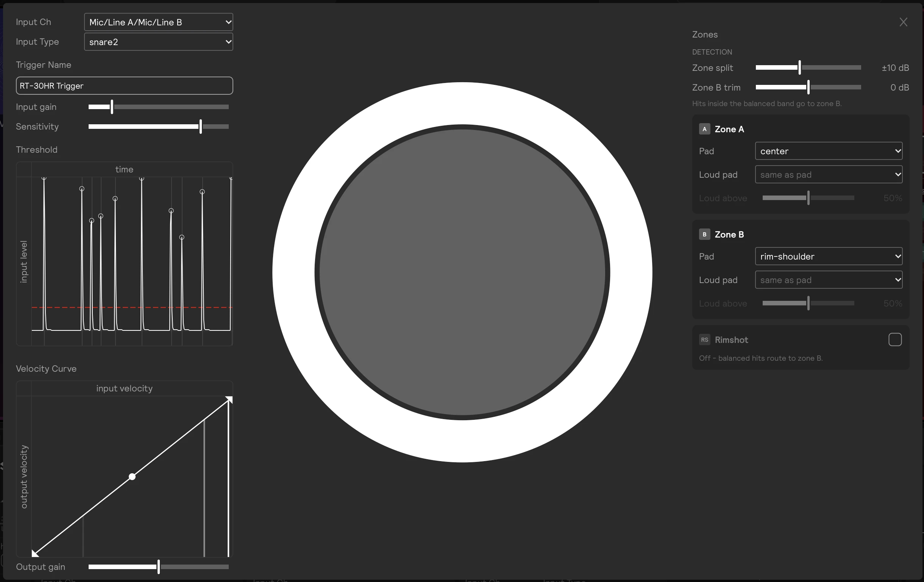Image resolution: width=924 pixels, height=582 pixels.
Task: Adjust the Output gain slider
Action: click(158, 566)
